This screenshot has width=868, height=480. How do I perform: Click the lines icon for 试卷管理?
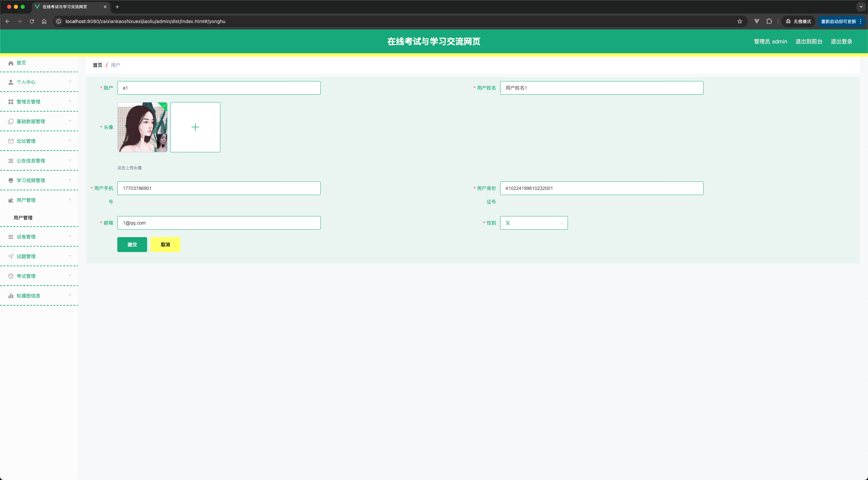point(11,237)
